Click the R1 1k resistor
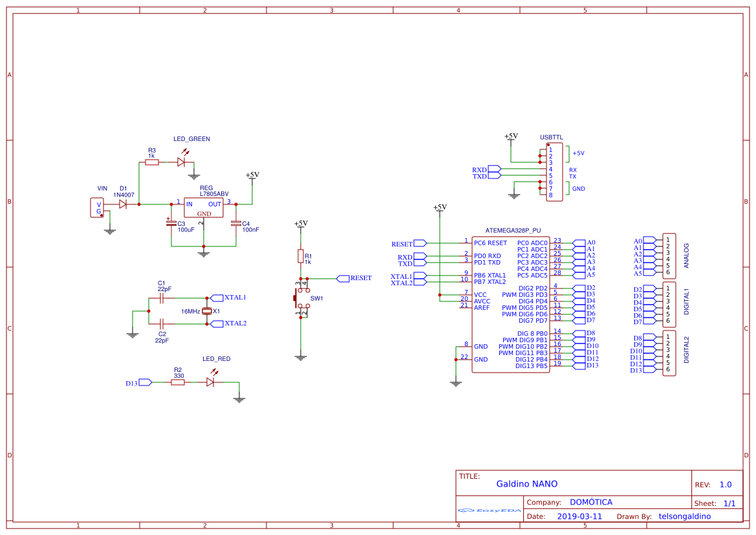Image resolution: width=756 pixels, height=535 pixels. pos(300,257)
